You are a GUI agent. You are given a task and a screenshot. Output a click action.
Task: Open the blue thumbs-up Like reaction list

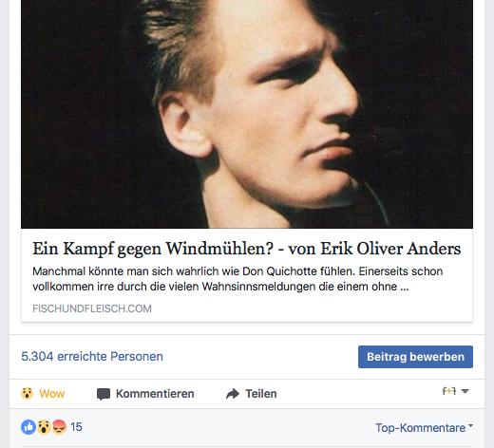tap(28, 427)
